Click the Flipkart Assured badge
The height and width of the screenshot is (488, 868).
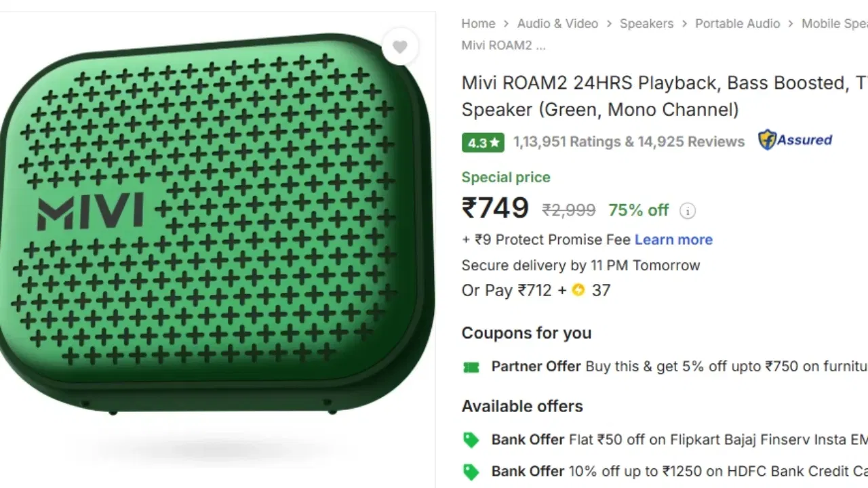click(x=795, y=140)
